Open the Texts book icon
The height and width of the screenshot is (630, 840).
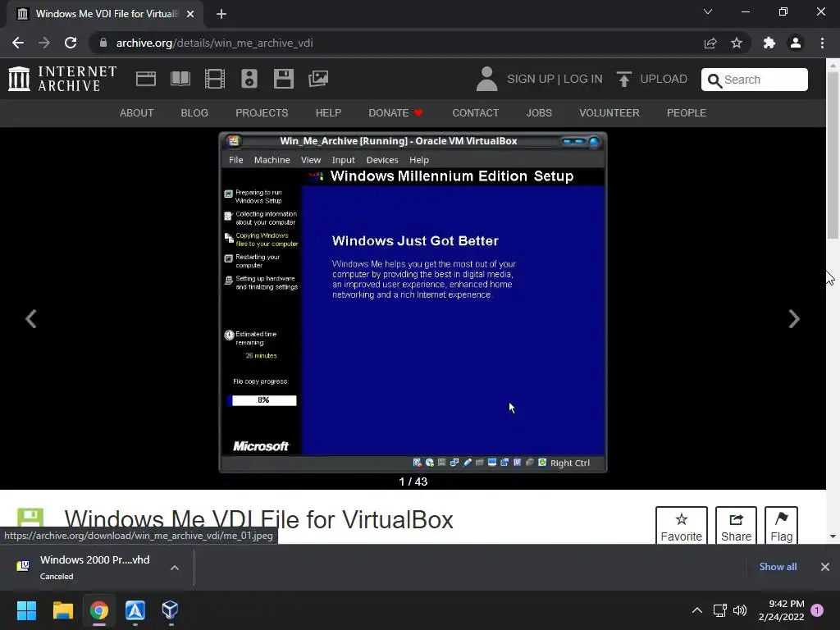coord(180,79)
